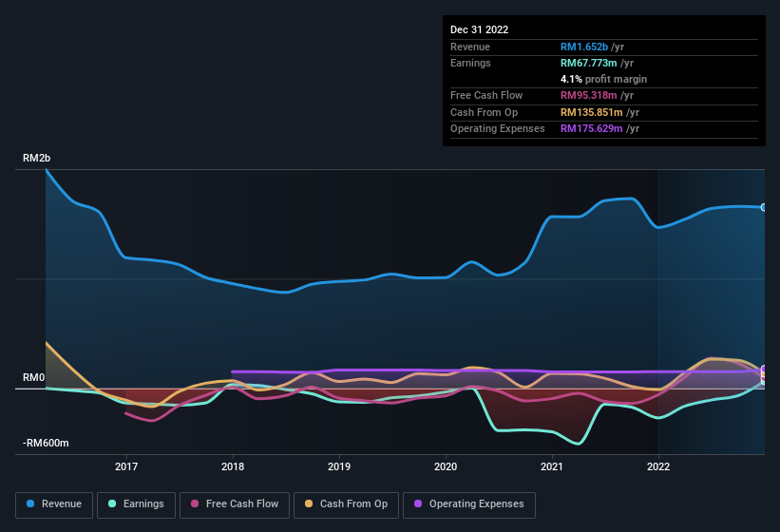This screenshot has width=780, height=532.
Task: Click the RM2b y-axis label
Action: pyautogui.click(x=36, y=158)
